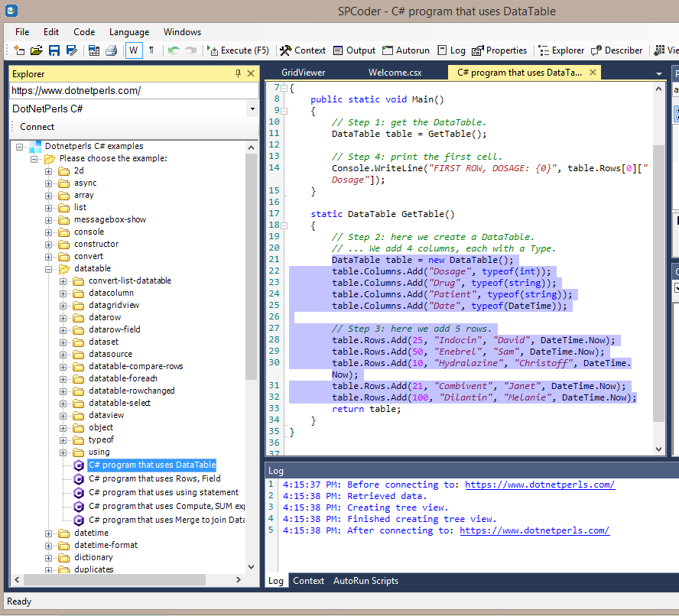Run code with Execute (F5)

click(x=238, y=50)
